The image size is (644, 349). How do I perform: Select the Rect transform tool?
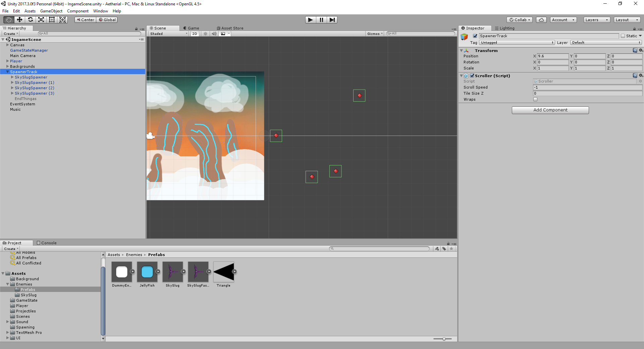(52, 20)
